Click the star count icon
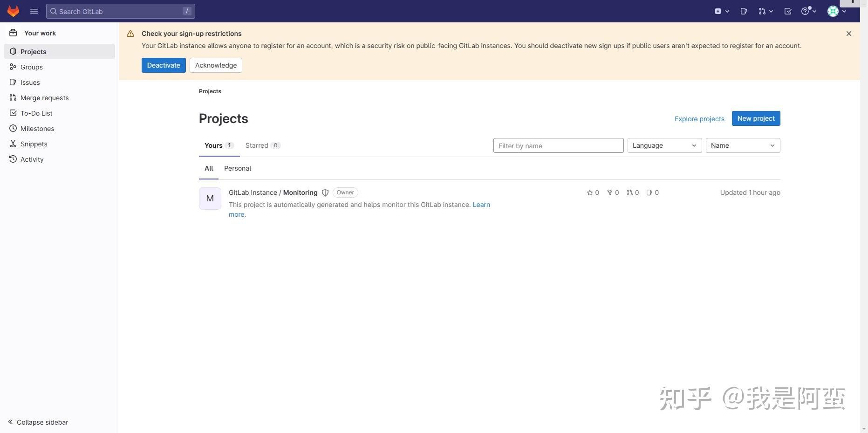This screenshot has height=433, width=868. [x=590, y=192]
